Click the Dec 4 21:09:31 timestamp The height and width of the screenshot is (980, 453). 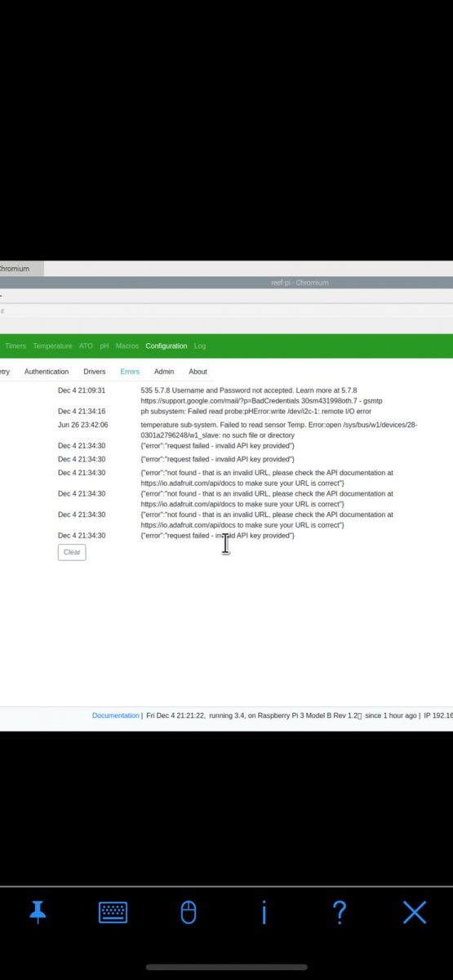click(82, 391)
